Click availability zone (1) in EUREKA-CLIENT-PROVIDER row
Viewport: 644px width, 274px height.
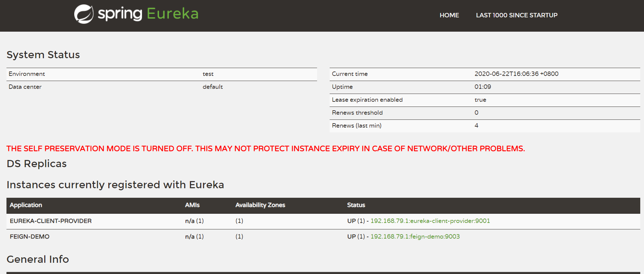click(239, 221)
